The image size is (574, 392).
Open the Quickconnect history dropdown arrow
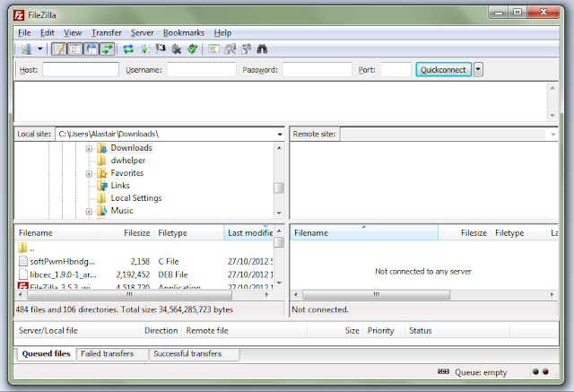(x=478, y=70)
